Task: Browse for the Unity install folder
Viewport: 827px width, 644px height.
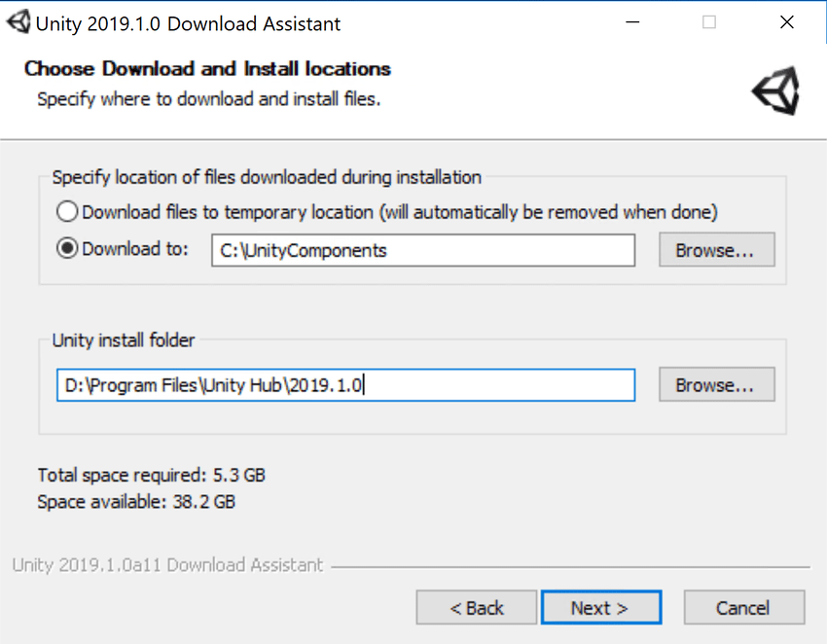Action: [x=716, y=384]
